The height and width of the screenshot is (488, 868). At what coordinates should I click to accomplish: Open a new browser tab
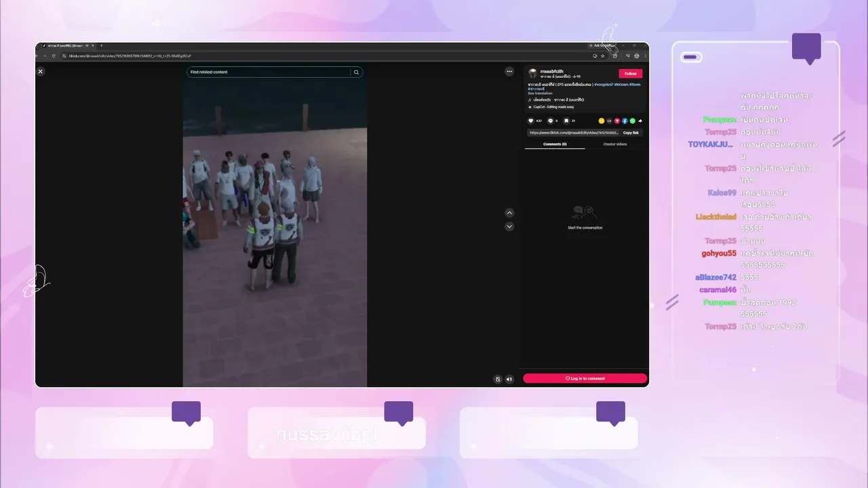101,45
